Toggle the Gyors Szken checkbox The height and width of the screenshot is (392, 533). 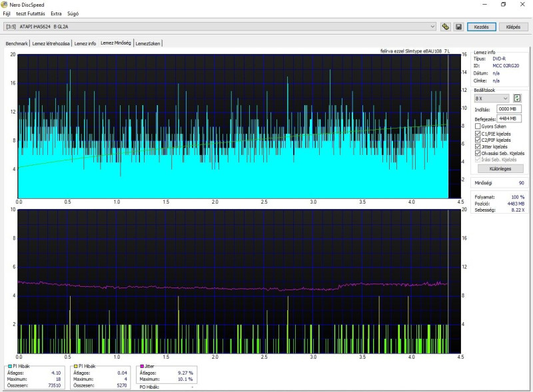click(477, 126)
